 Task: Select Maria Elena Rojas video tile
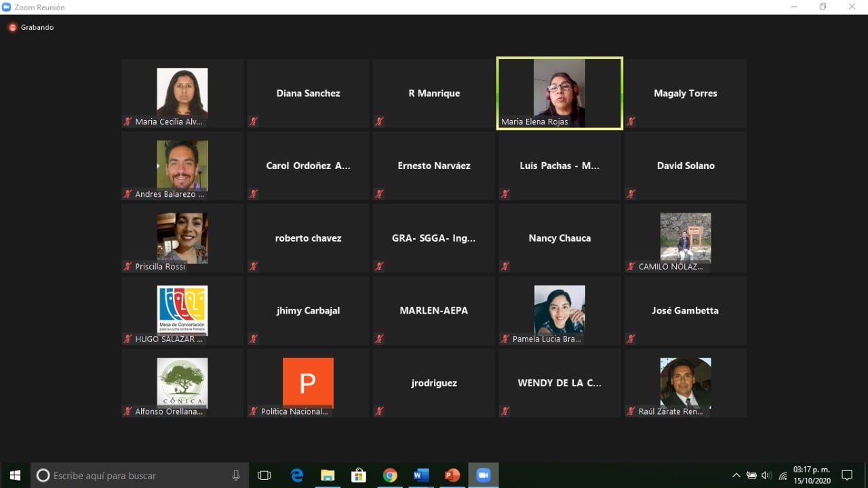click(x=559, y=93)
